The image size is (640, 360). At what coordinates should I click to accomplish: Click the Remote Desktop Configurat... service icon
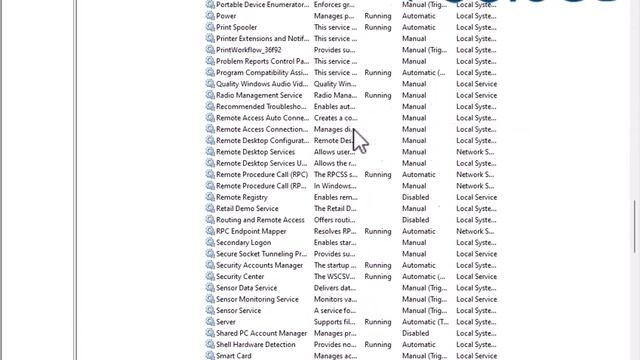pos(210,140)
